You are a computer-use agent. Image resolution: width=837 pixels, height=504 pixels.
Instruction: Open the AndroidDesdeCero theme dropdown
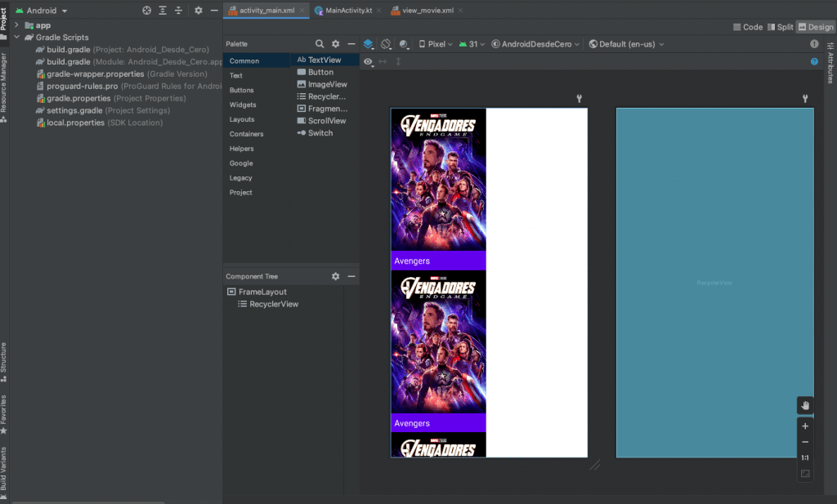pos(535,44)
